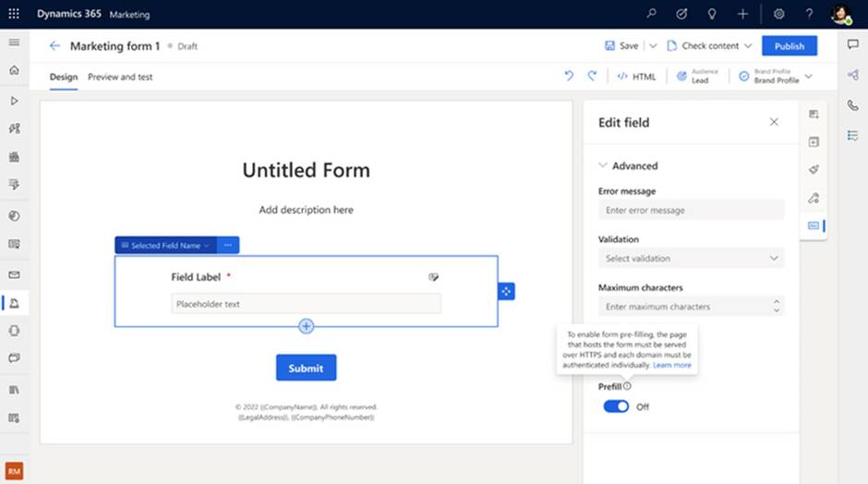This screenshot has width=868, height=484.
Task: Switch to the Preview and test tab
Action: tap(120, 77)
